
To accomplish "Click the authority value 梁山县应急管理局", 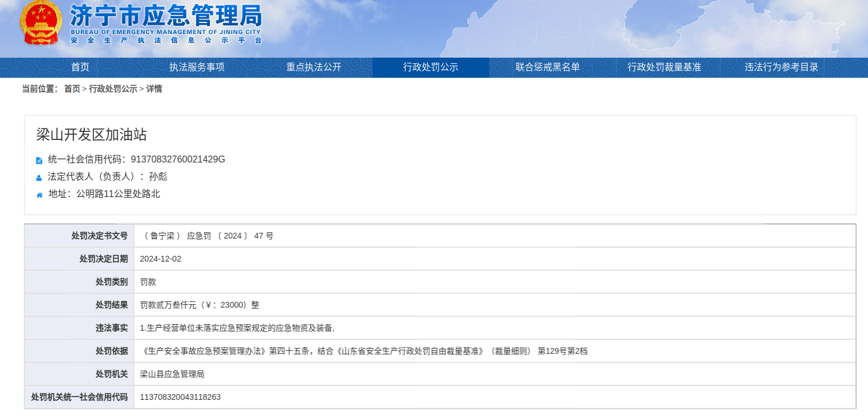I will [172, 374].
